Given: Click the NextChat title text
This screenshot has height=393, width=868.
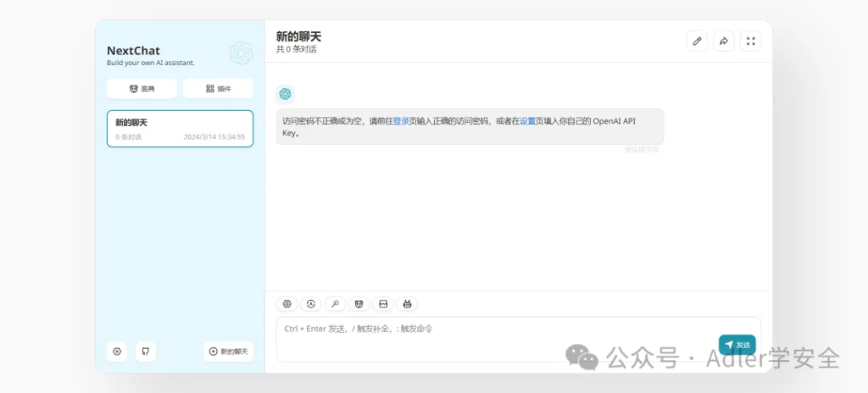Looking at the screenshot, I should [x=133, y=51].
